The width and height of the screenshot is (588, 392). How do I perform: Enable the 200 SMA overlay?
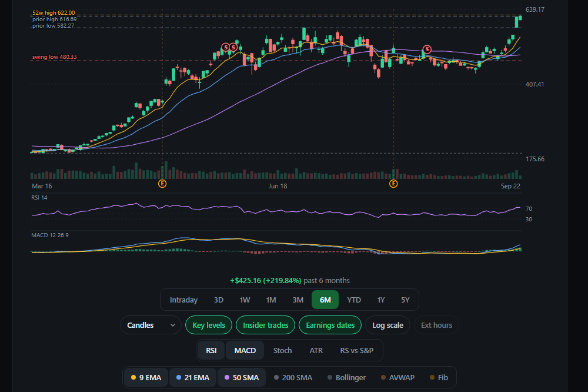click(x=293, y=377)
